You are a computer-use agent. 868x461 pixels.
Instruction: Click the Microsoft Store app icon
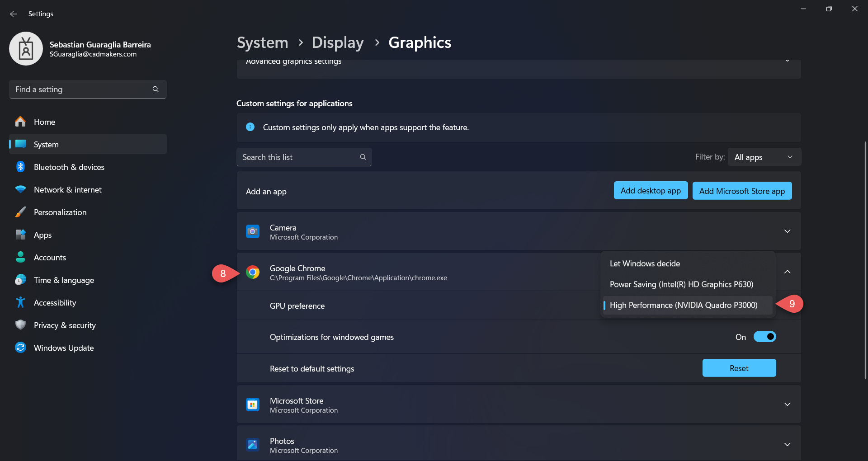pyautogui.click(x=253, y=405)
